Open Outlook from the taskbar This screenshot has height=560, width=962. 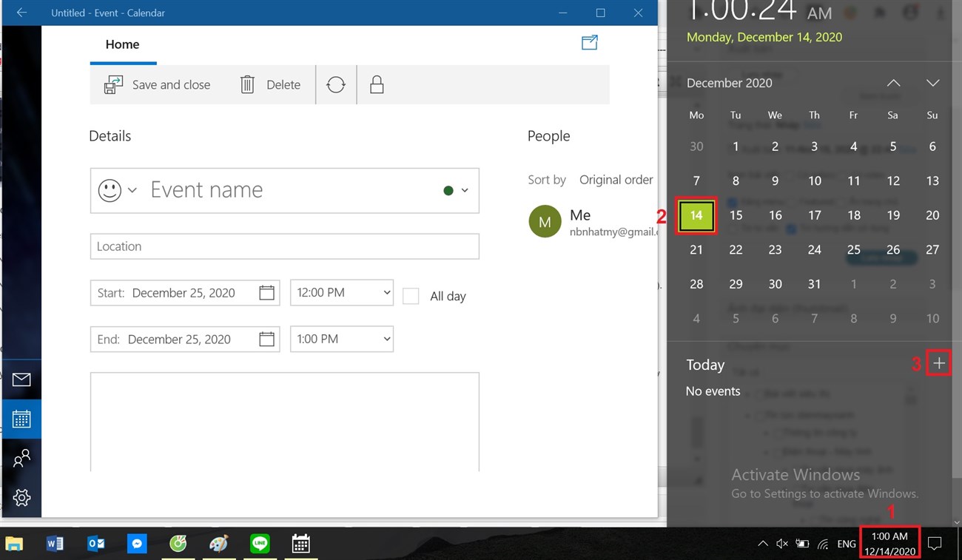point(96,544)
